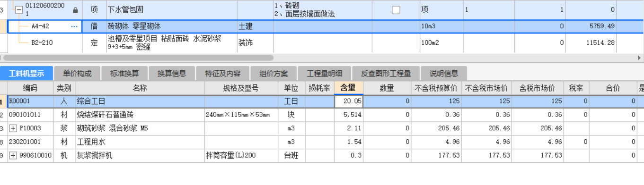Click the 名称 column header
Image resolution: width=644 pixels, height=185 pixels.
[140, 88]
